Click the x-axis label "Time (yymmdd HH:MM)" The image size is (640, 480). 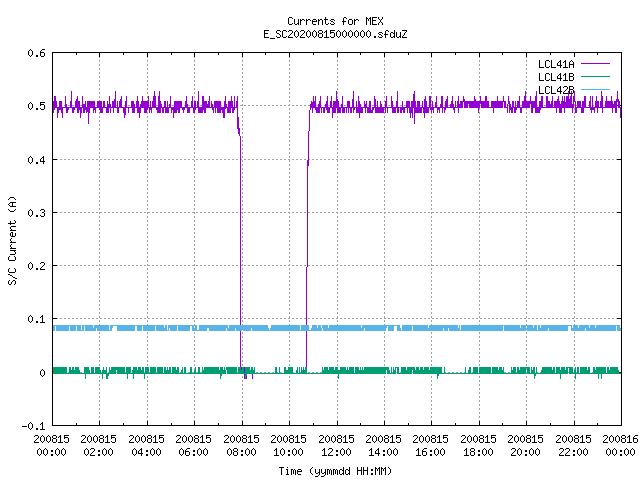click(335, 471)
